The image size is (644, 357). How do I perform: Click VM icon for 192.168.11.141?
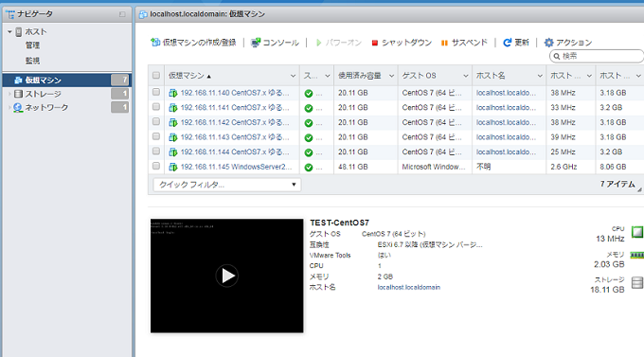coord(173,108)
